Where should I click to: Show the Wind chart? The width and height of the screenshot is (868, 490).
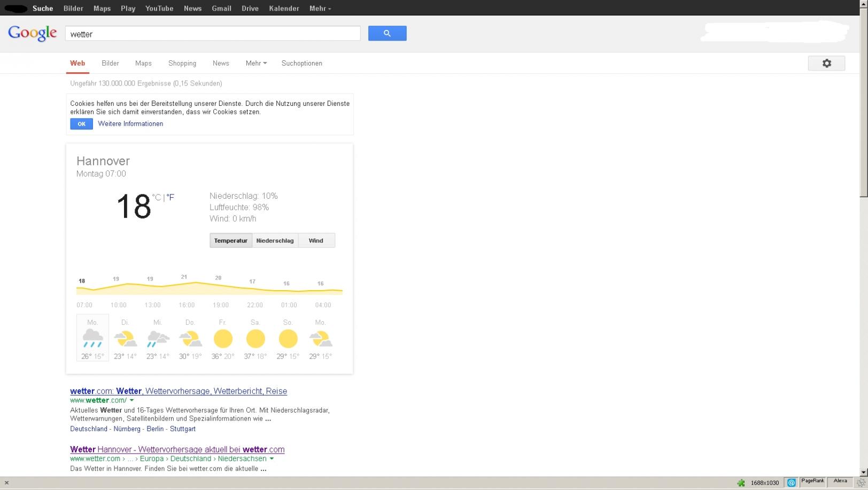[316, 240]
